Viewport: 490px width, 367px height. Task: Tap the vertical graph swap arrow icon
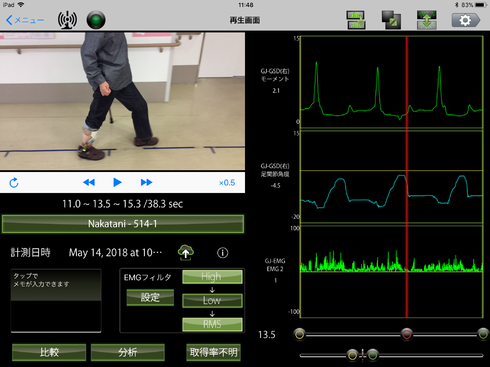427,20
